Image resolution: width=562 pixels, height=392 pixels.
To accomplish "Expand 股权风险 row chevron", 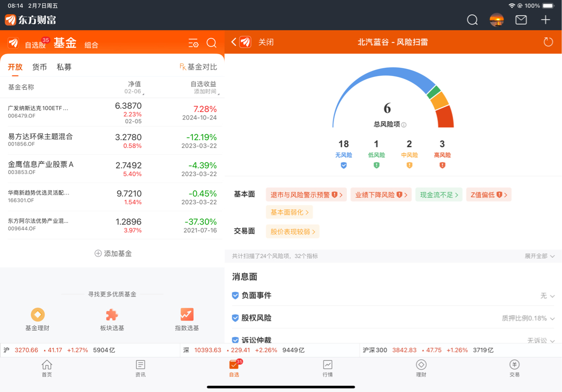I will (552, 318).
